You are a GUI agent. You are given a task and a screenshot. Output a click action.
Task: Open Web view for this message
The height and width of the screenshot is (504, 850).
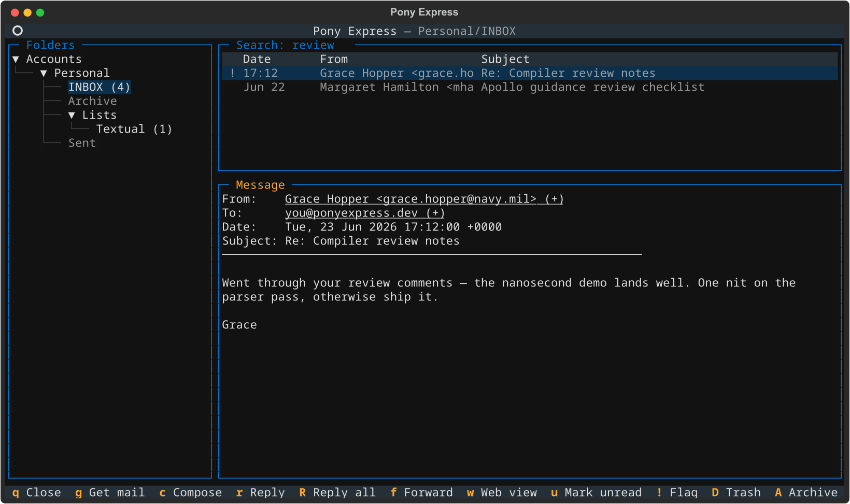[501, 493]
